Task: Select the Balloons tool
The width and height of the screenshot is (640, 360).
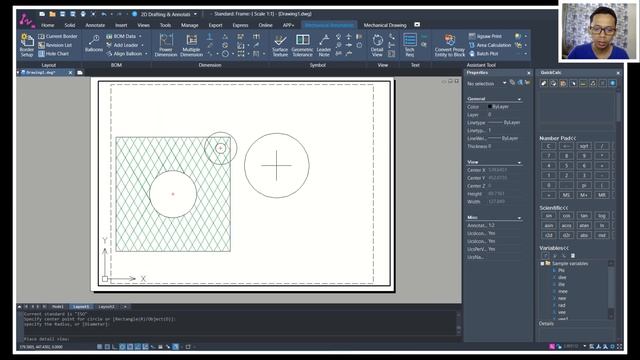Action: [94, 44]
